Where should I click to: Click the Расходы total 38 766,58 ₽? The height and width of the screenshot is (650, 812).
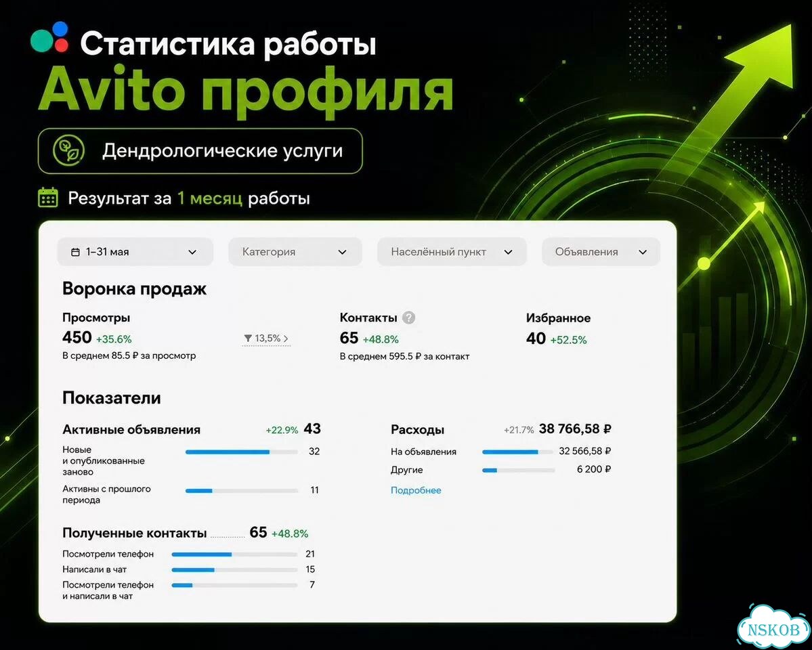click(x=575, y=429)
